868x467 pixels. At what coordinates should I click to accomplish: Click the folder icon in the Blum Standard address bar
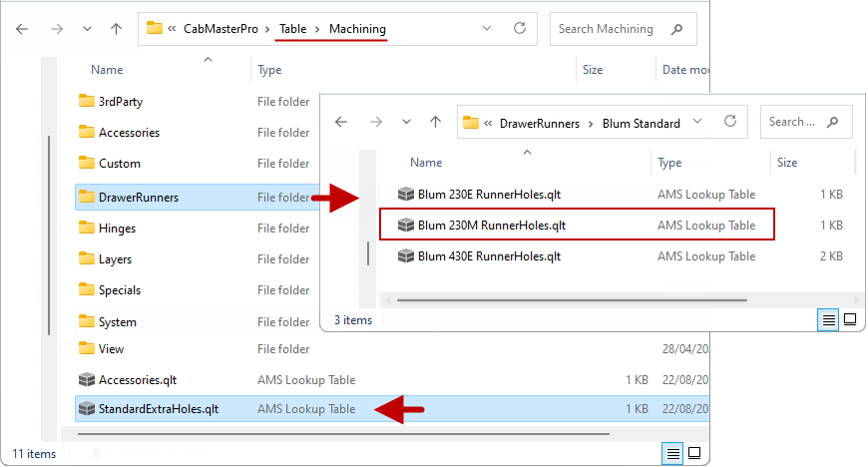[x=471, y=122]
